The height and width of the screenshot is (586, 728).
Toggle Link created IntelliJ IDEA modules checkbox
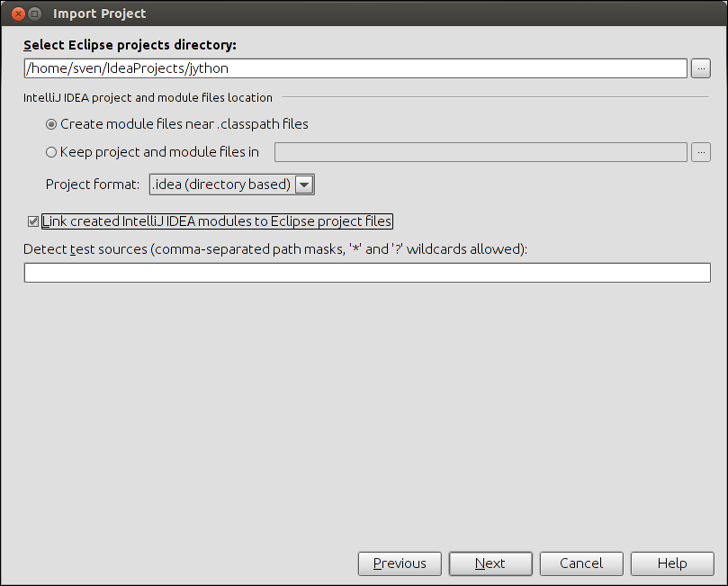[x=33, y=221]
